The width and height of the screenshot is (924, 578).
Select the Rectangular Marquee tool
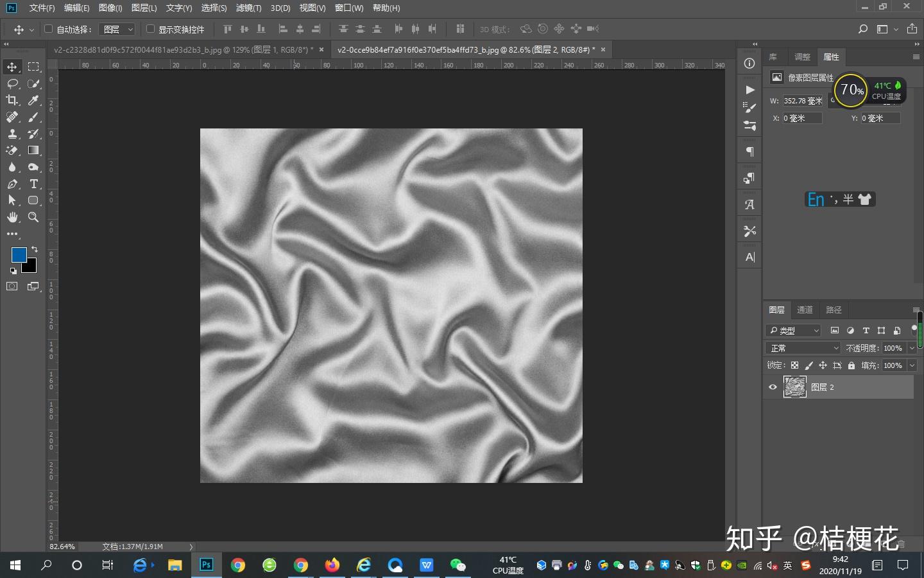click(x=33, y=67)
